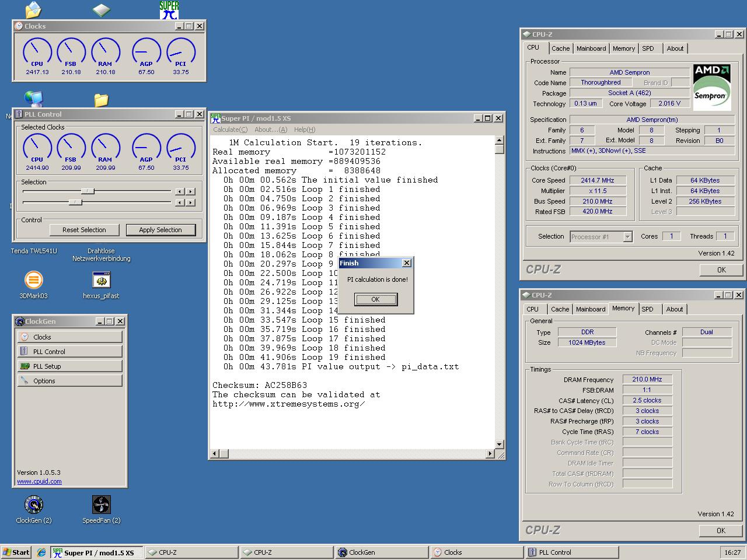
Task: Open Options in ClockGen
Action: click(x=70, y=381)
